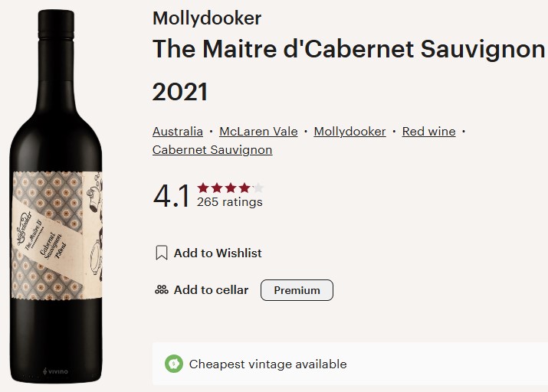Click the green piggy bank price icon

(174, 364)
